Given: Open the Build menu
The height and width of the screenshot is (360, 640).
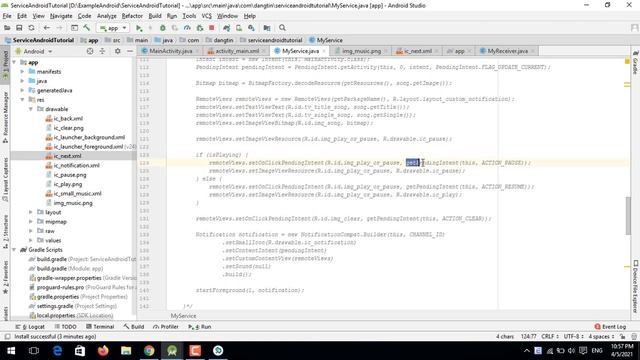Looking at the screenshot, I should [155, 16].
